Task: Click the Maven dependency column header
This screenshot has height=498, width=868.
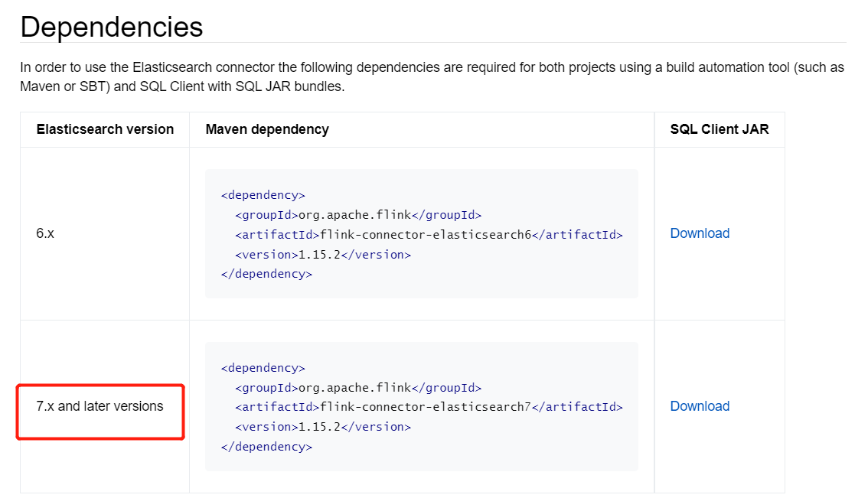Action: pos(267,129)
